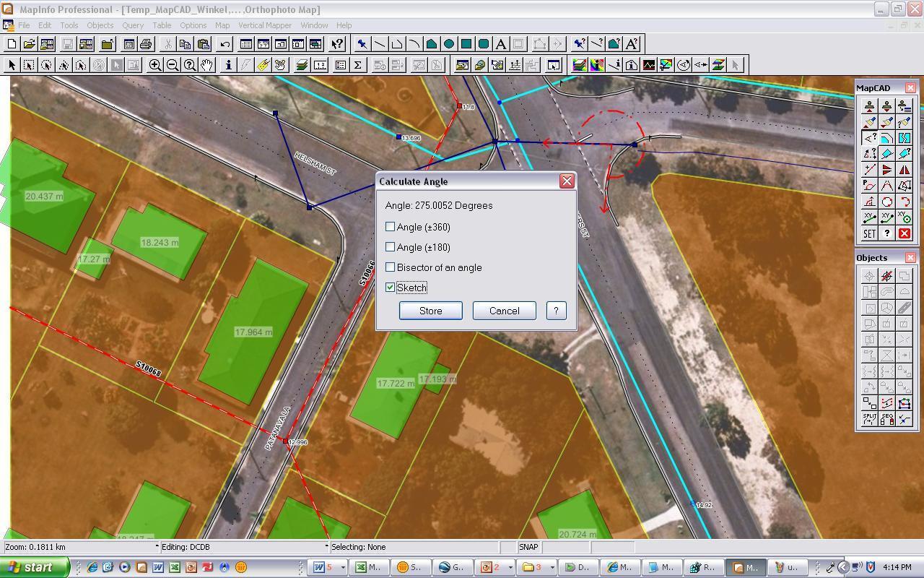Expand the taskbar group with count 2
Image resolution: width=924 pixels, height=578 pixels.
(x=494, y=567)
